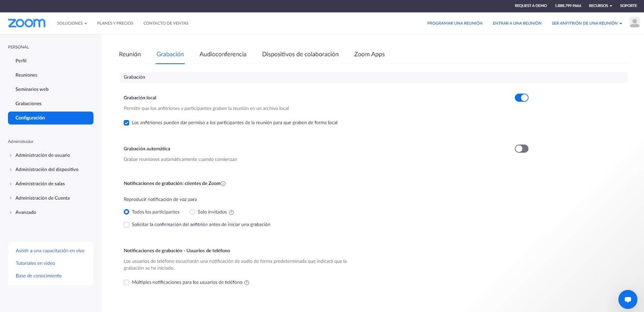Click Request a Demo

pyautogui.click(x=530, y=6)
